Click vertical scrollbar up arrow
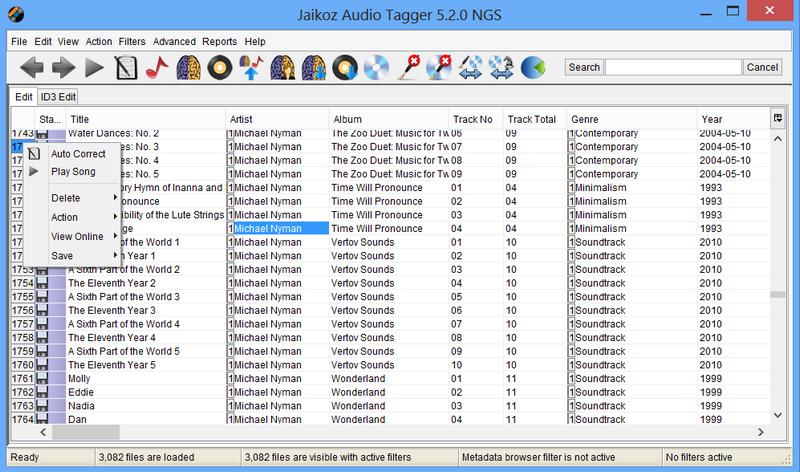The image size is (800, 472). [778, 139]
